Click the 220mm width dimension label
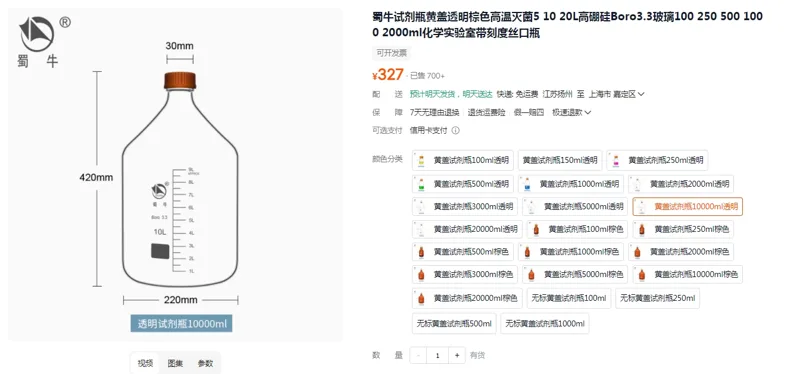 (181, 300)
